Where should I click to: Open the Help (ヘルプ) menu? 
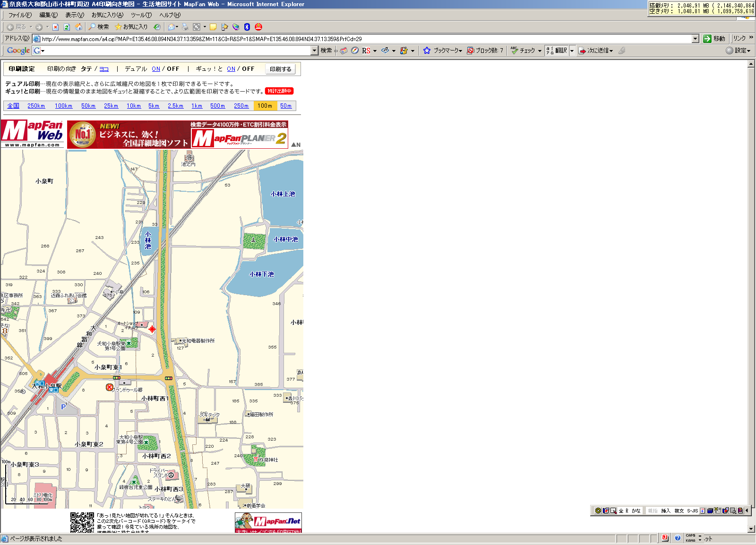click(170, 15)
